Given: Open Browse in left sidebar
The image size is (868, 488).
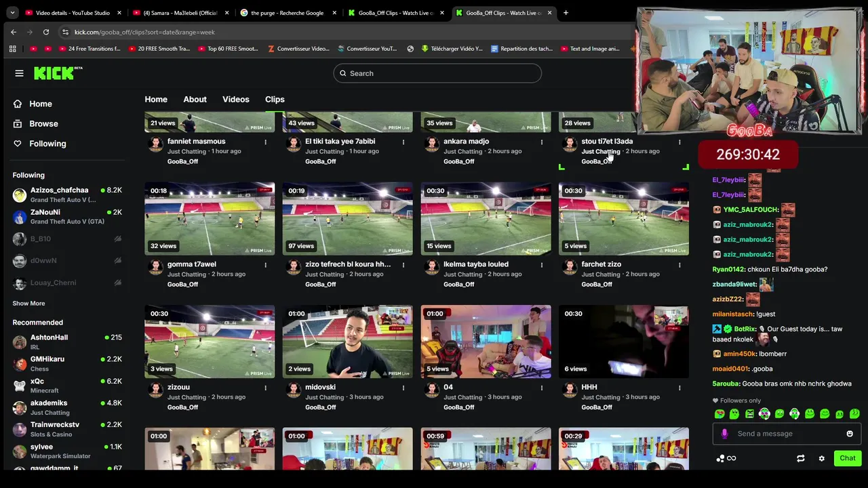Looking at the screenshot, I should (35, 123).
